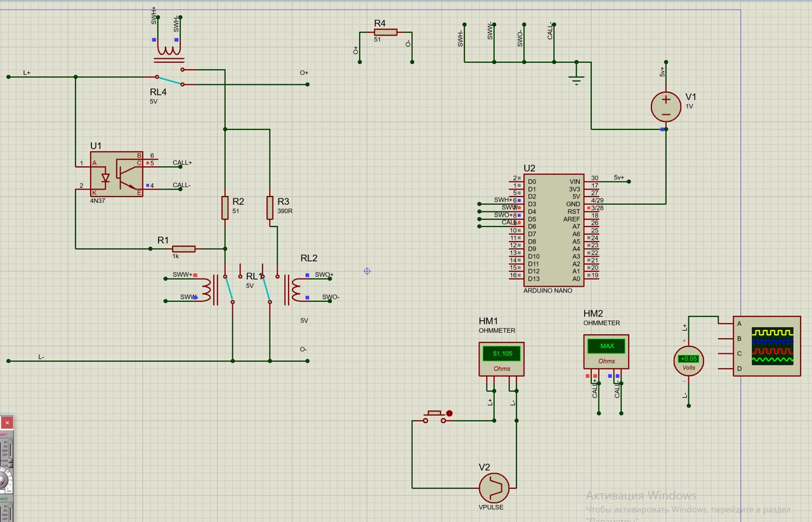This screenshot has height=522, width=812.
Task: Select resistor R3 body (390R)
Action: point(270,208)
